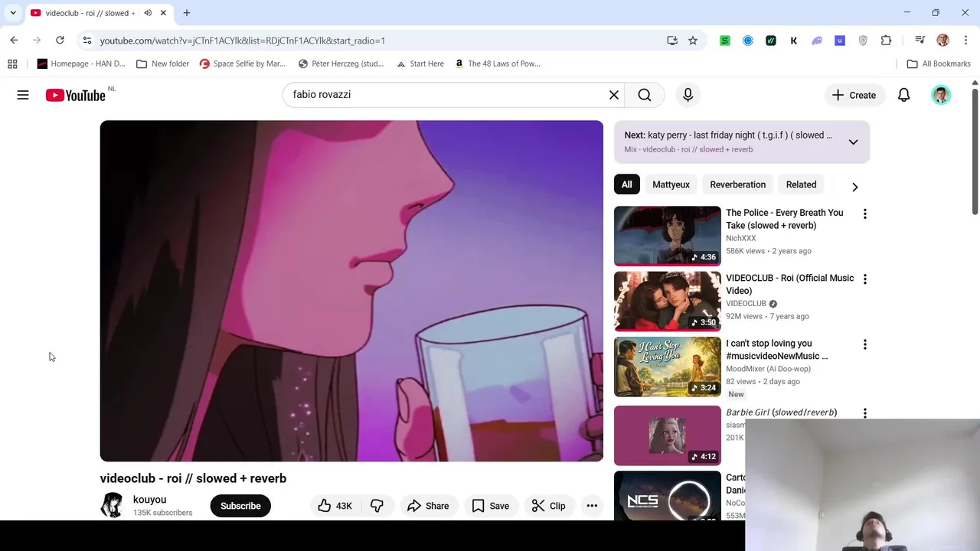
Task: Clip the video
Action: pos(548,506)
